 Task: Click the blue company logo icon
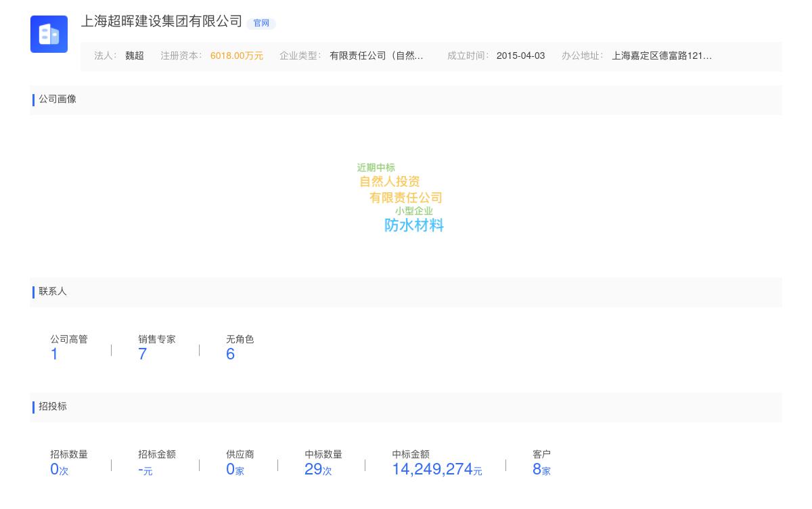[x=49, y=34]
